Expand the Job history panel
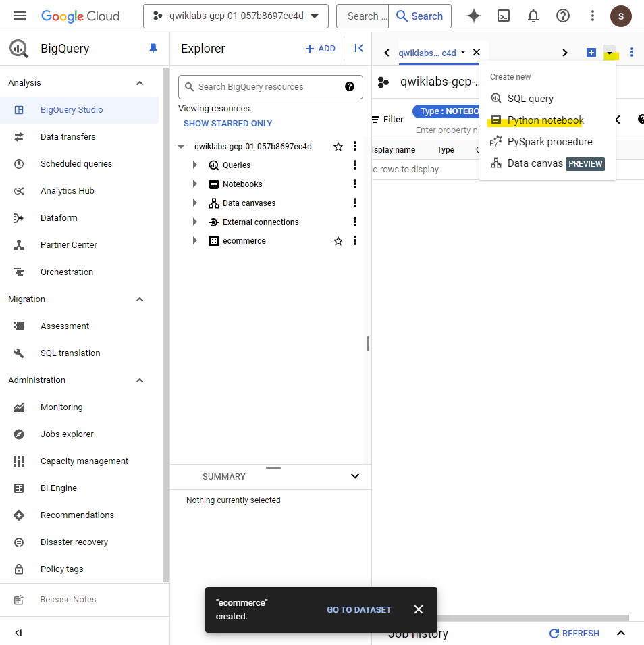This screenshot has width=644, height=645. [621, 633]
